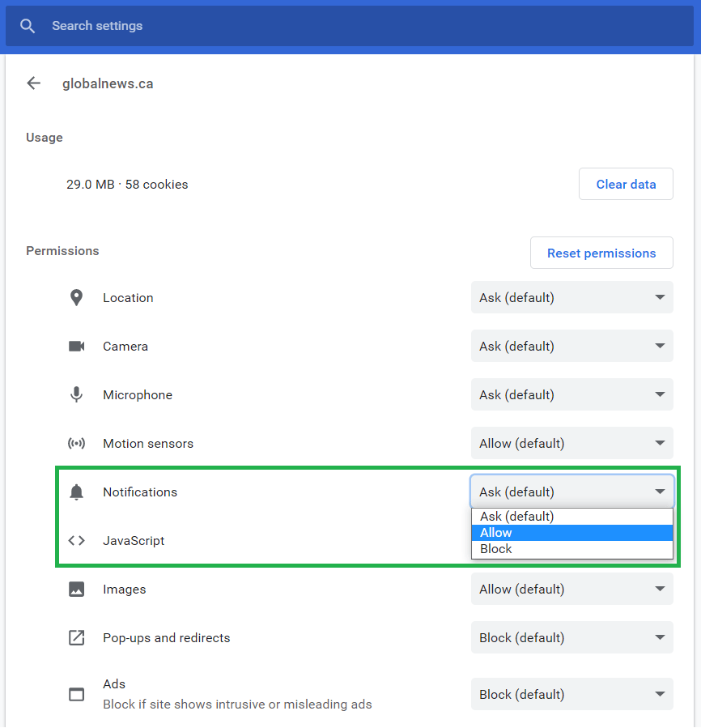Viewport: 701px width, 728px height.
Task: Click the Clear data button
Action: tap(626, 185)
